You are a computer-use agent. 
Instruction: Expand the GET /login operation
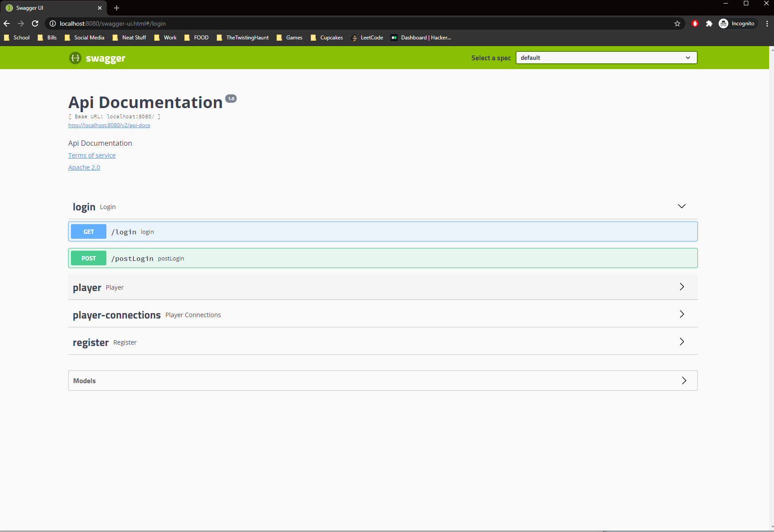point(383,232)
